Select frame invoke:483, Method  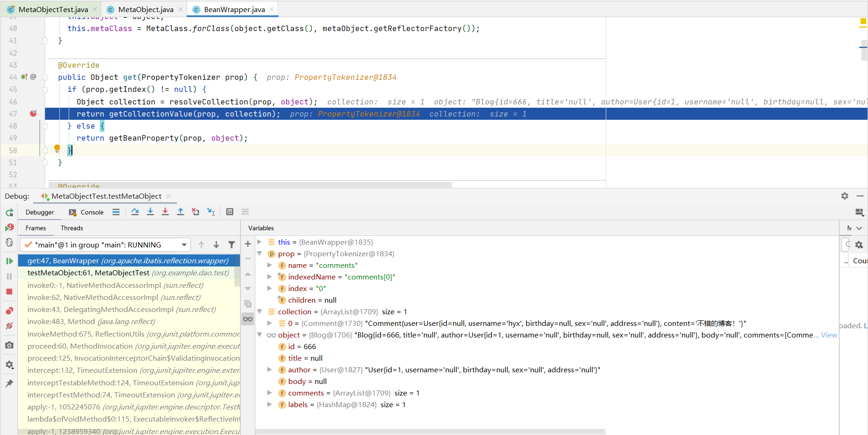[x=129, y=321]
